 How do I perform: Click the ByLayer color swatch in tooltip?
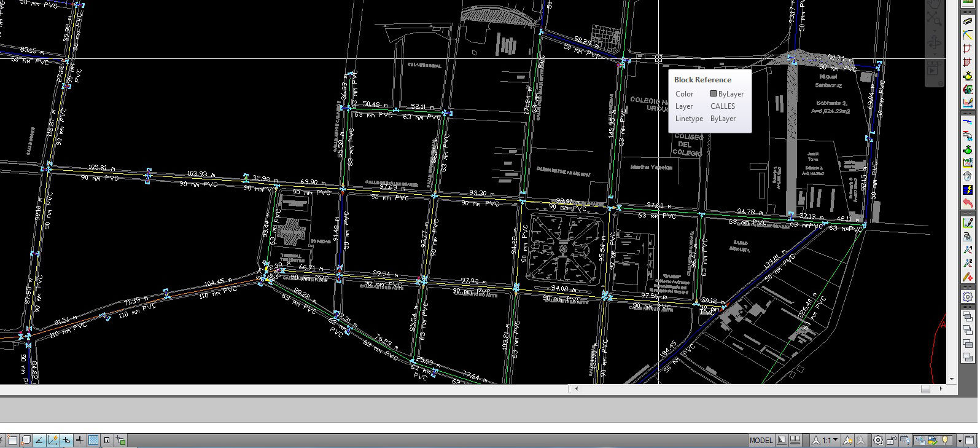713,94
